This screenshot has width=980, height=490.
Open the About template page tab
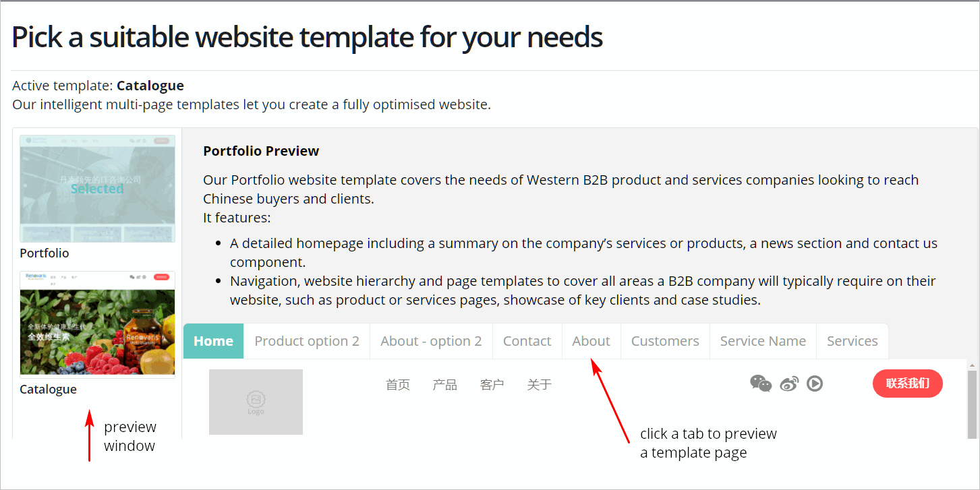(591, 341)
